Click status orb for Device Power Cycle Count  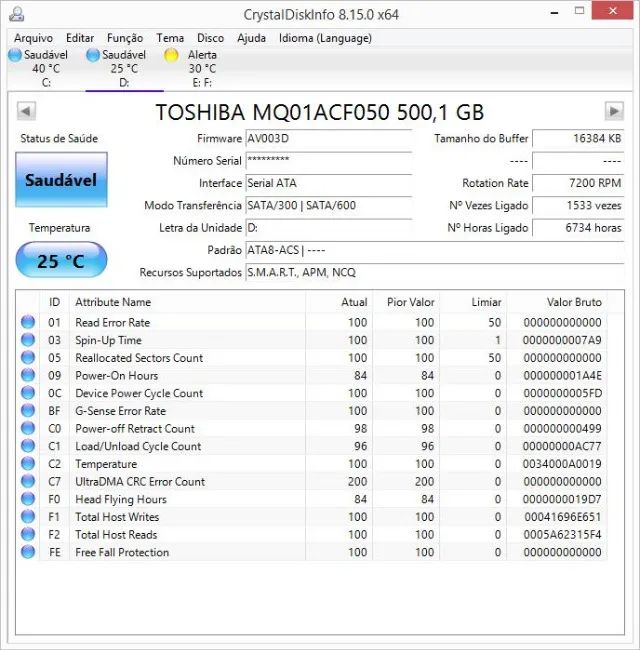(x=28, y=393)
